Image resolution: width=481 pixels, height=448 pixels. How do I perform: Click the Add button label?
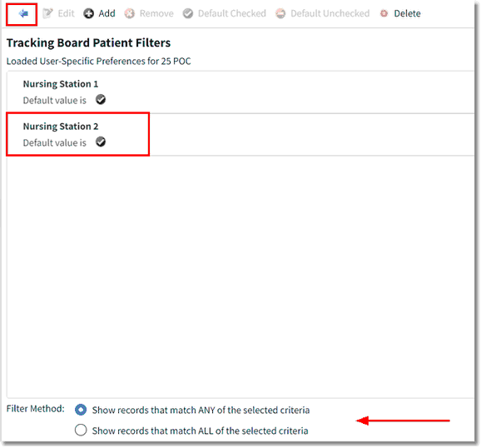point(107,13)
